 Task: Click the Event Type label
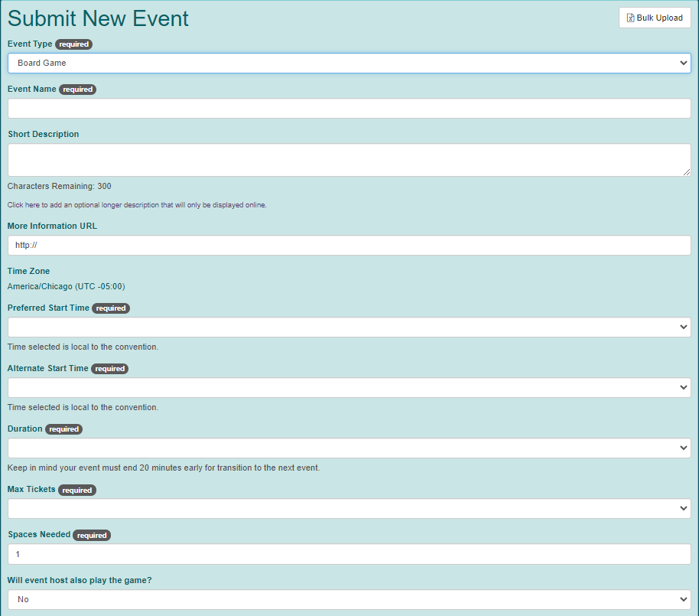click(x=30, y=44)
